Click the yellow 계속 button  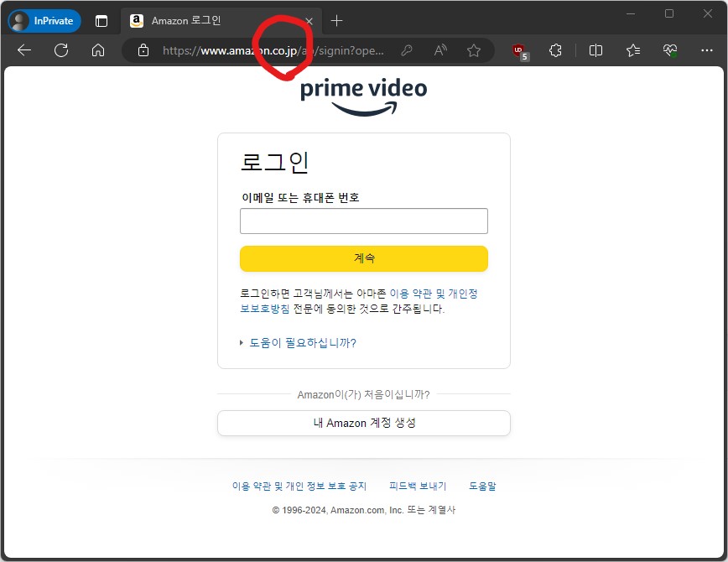pyautogui.click(x=364, y=258)
